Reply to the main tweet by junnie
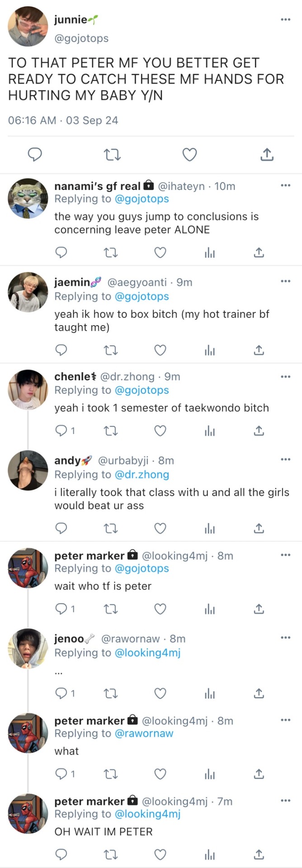The width and height of the screenshot is (302, 868). point(35,155)
